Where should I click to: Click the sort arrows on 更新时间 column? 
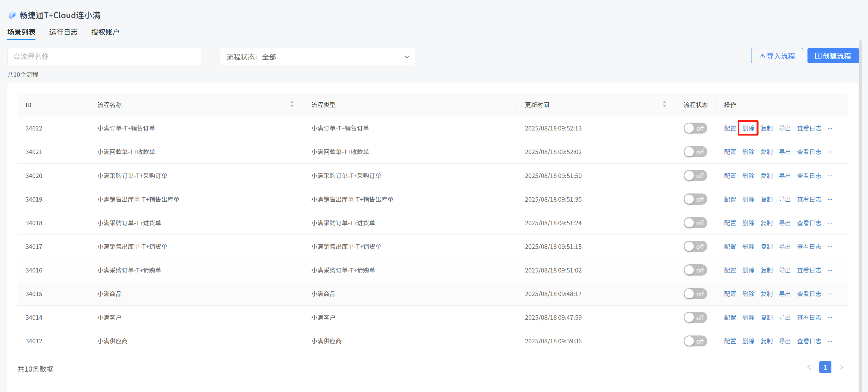click(x=664, y=104)
